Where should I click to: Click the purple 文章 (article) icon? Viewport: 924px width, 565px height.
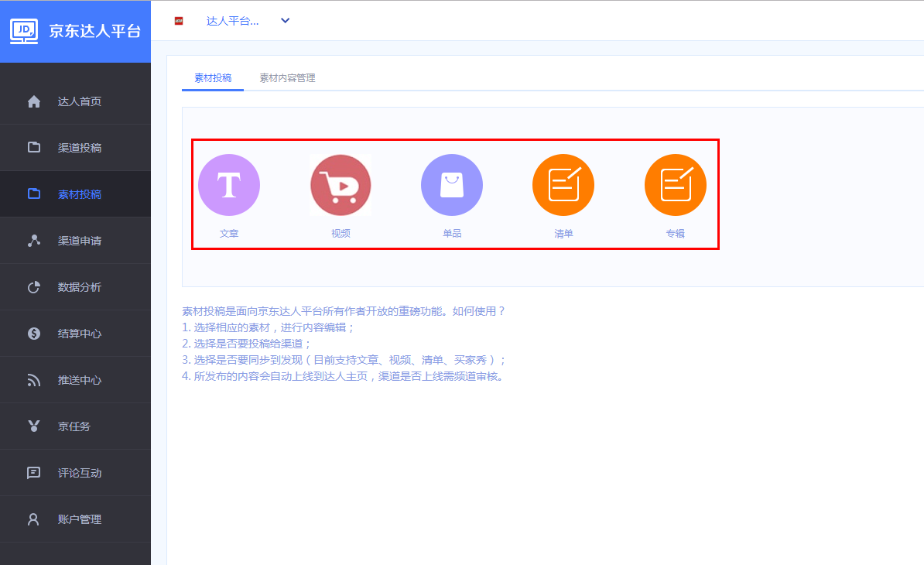coord(229,185)
